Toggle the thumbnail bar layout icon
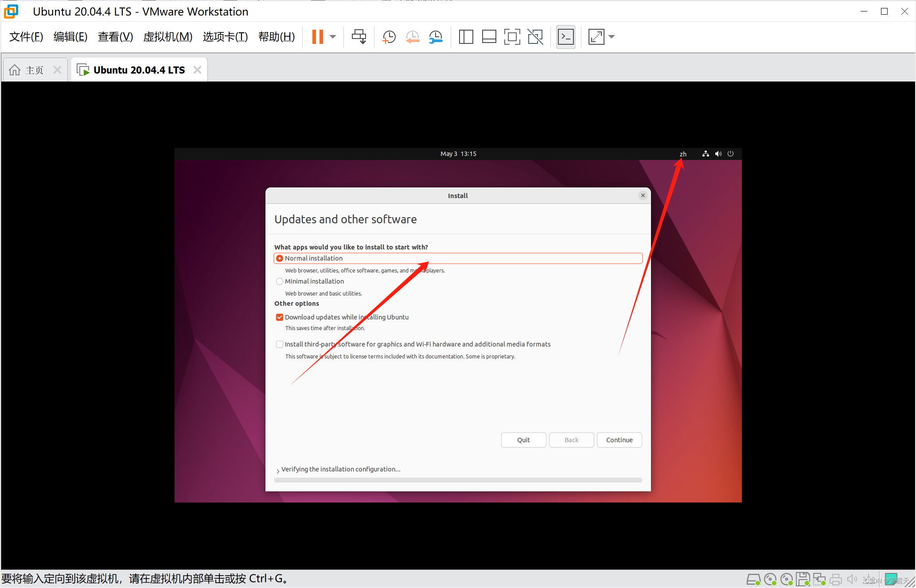This screenshot has width=916, height=588. pos(489,37)
